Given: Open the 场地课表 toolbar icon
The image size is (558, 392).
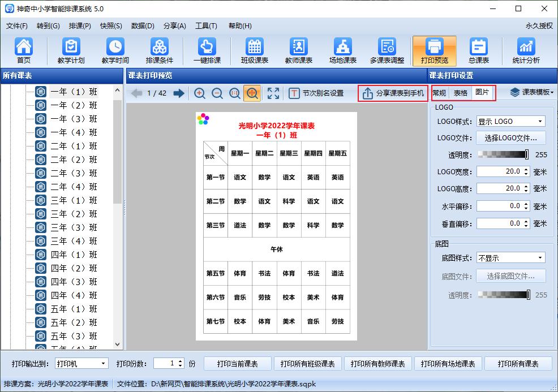Looking at the screenshot, I should pos(342,50).
